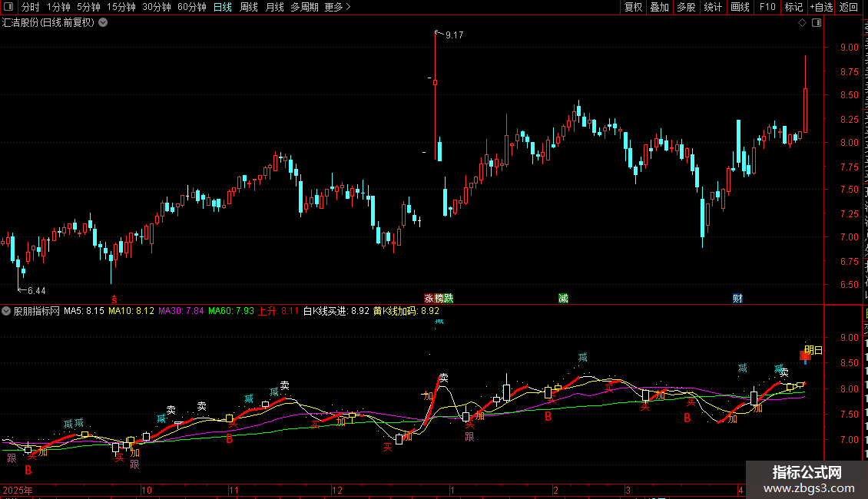Select the 60分钟 period
This screenshot has width=868, height=499.
click(192, 7)
